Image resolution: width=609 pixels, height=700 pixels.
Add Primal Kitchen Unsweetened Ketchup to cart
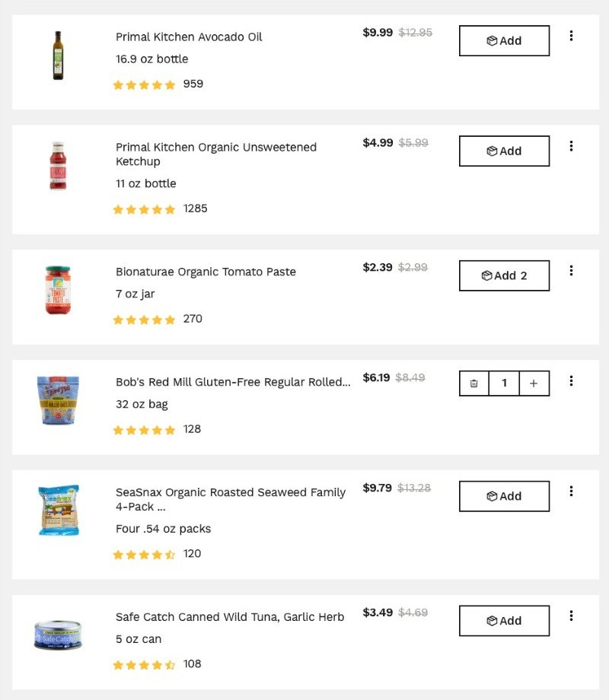pos(504,151)
